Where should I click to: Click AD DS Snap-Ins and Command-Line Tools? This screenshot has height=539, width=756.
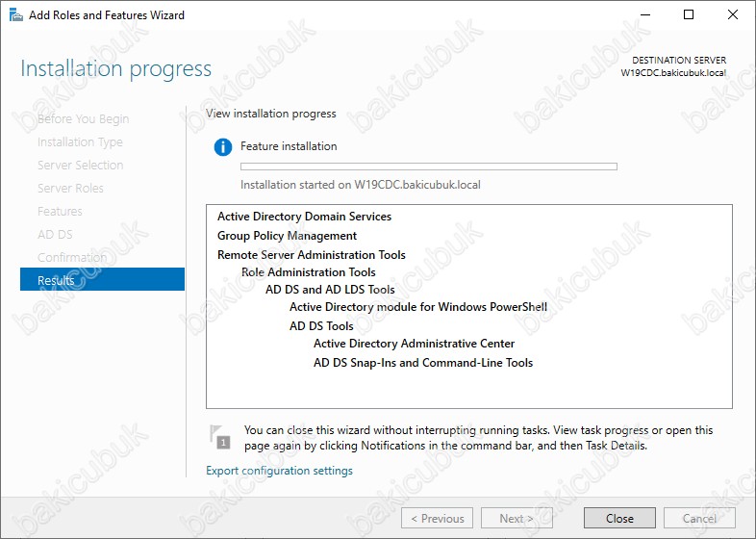(x=423, y=363)
